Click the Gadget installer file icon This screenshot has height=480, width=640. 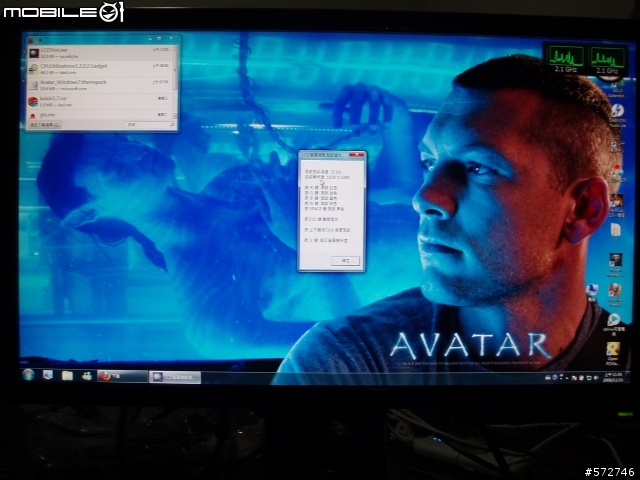(x=33, y=69)
